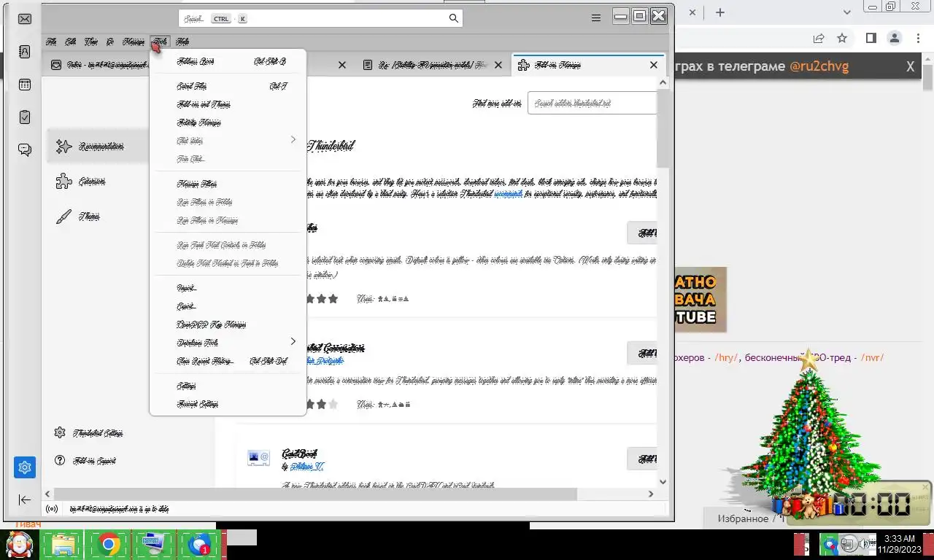The image size is (934, 560).
Task: Choose Add-ons and Themes menu entry
Action: (228, 105)
